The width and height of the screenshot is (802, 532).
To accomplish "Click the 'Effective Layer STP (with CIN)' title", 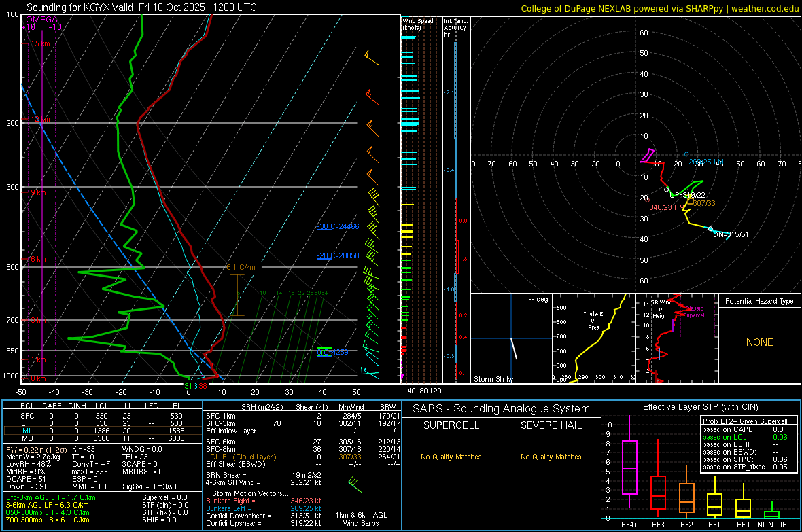I will (700, 407).
